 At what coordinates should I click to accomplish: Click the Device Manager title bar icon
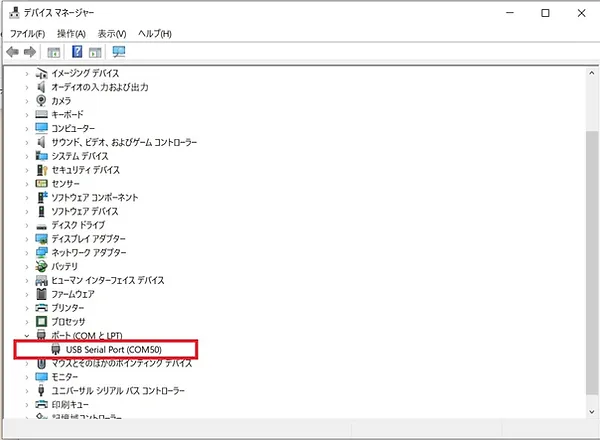14,13
